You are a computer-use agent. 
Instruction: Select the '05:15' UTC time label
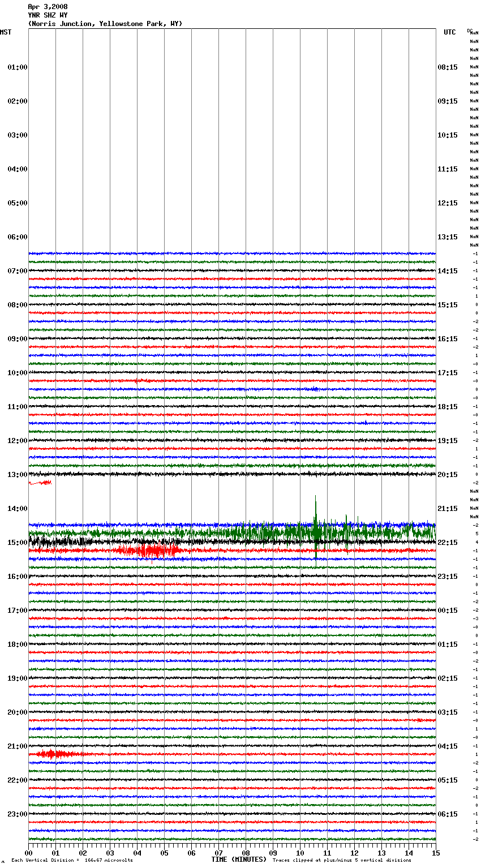(448, 780)
